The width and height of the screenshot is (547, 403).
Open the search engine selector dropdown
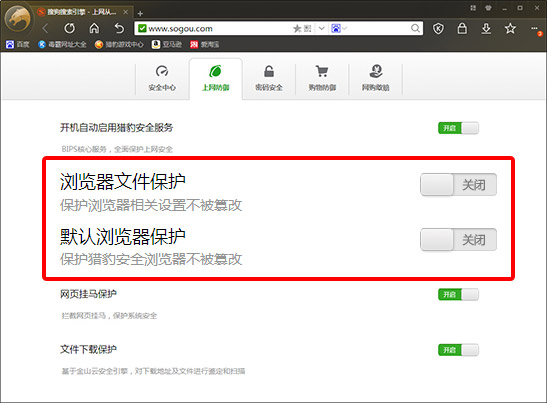(x=339, y=28)
